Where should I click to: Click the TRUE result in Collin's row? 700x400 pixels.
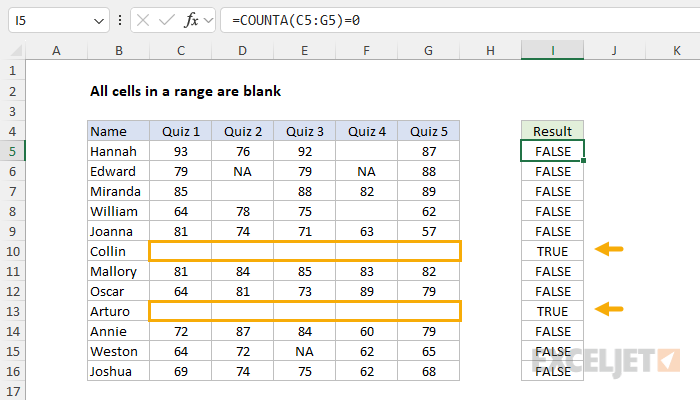tap(553, 251)
